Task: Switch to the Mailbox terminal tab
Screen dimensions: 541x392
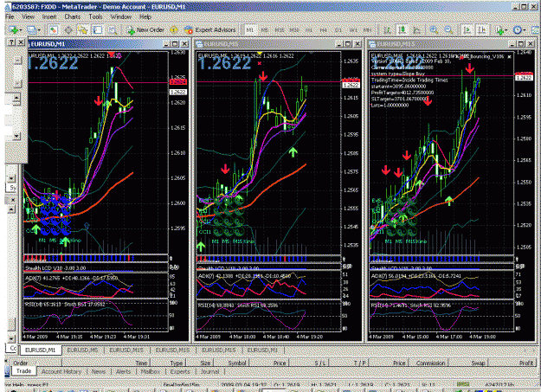Action: point(150,371)
